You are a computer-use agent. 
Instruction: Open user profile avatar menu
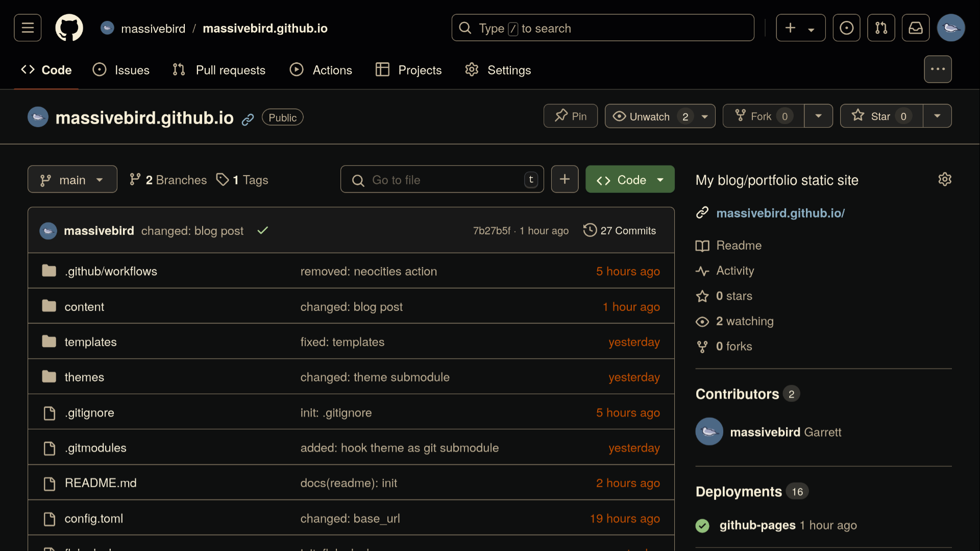(x=951, y=28)
